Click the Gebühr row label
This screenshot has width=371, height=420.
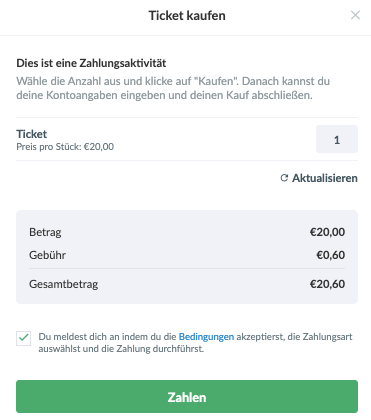(x=47, y=255)
